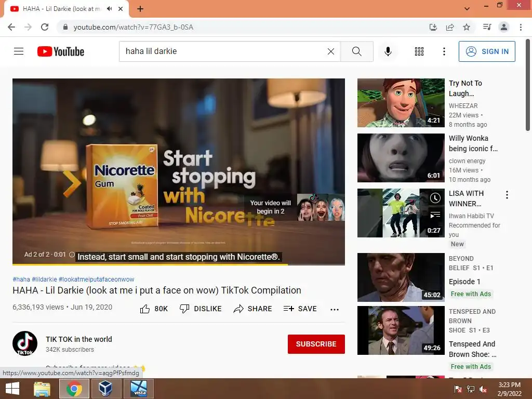
Task: Open options menu for LISA WITH WINNER
Action: (x=507, y=195)
